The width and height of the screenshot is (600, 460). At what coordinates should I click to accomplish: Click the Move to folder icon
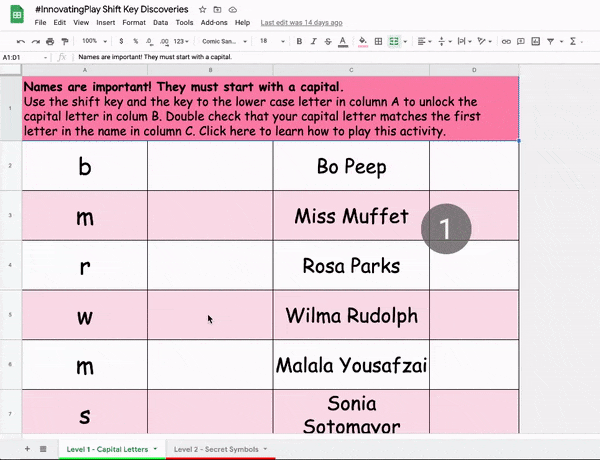click(217, 10)
